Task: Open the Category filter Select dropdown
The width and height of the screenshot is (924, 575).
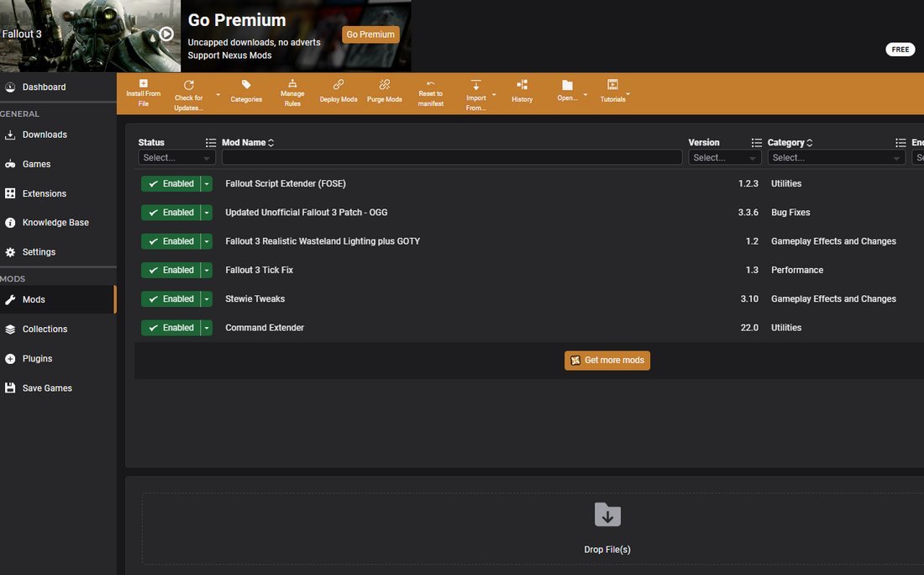Action: tap(836, 157)
